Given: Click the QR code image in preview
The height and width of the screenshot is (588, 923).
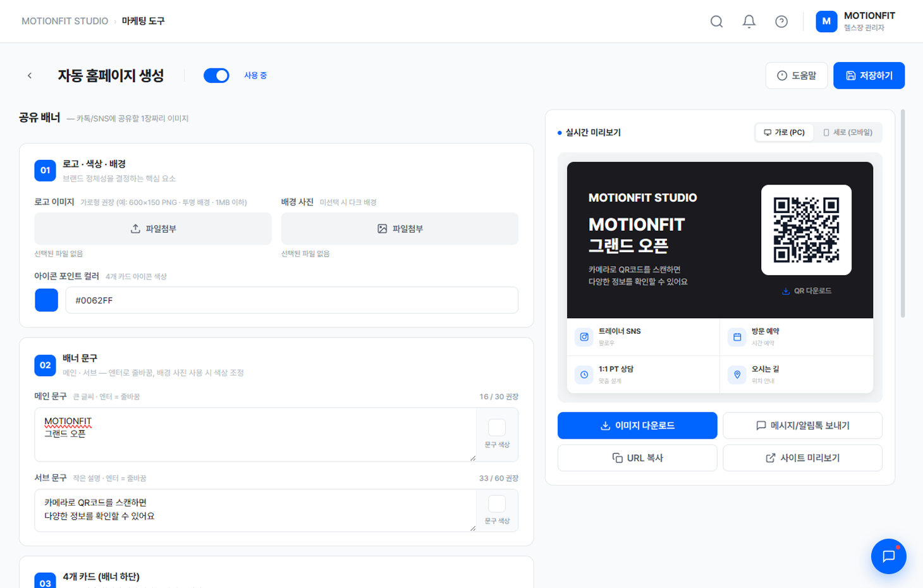Looking at the screenshot, I should coord(806,230).
